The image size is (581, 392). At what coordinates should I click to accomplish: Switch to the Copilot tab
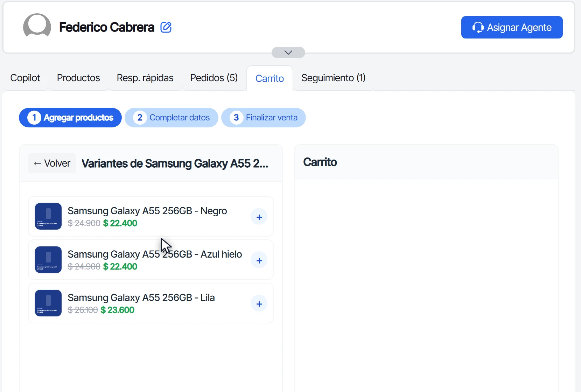(x=25, y=78)
